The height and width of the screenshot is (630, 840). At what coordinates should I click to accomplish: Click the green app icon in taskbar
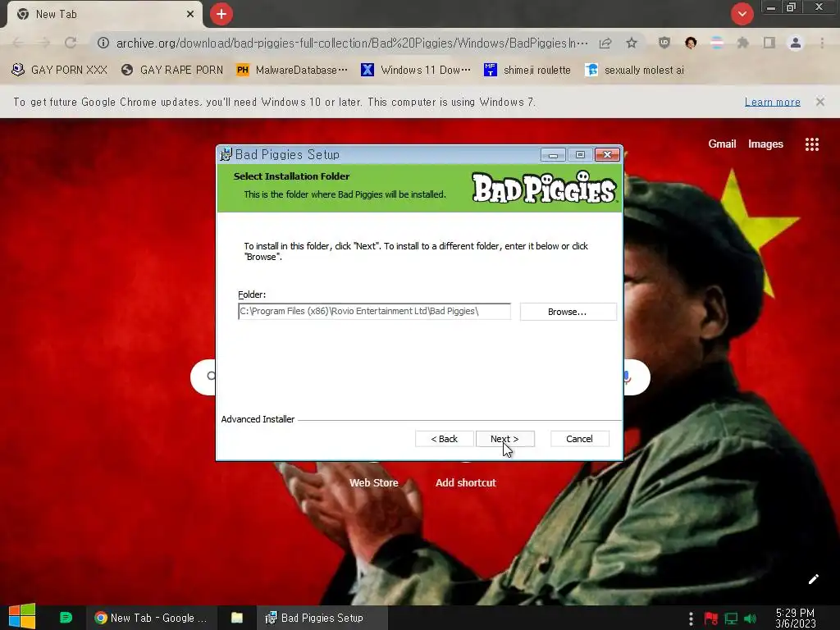66,618
